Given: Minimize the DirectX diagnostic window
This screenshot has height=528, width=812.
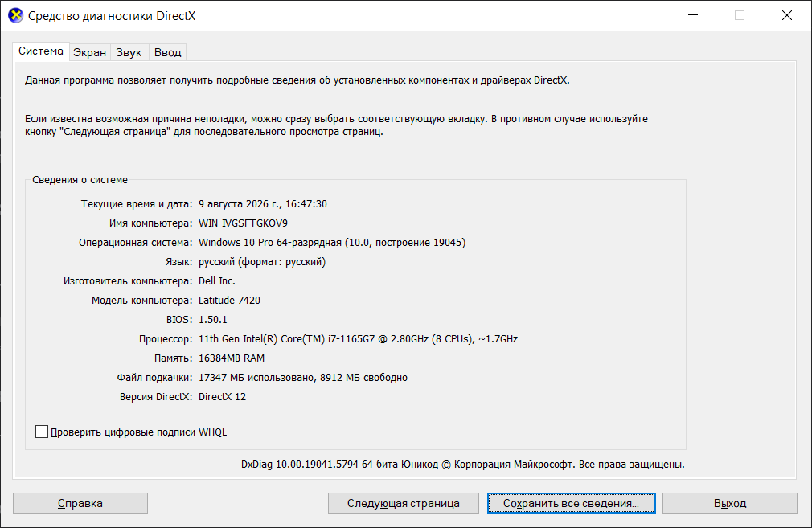Looking at the screenshot, I should point(693,15).
